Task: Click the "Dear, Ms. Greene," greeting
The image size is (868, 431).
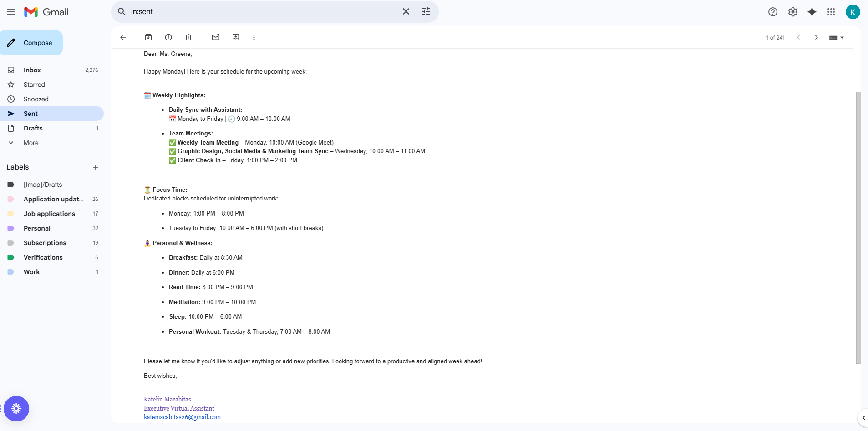Action: tap(168, 54)
